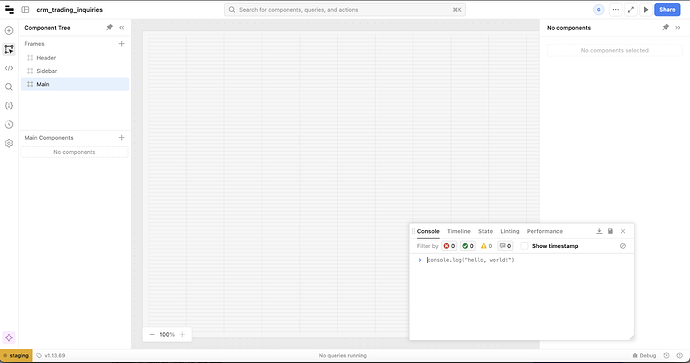The width and height of the screenshot is (690, 363).
Task: Download the console logs
Action: tap(599, 231)
